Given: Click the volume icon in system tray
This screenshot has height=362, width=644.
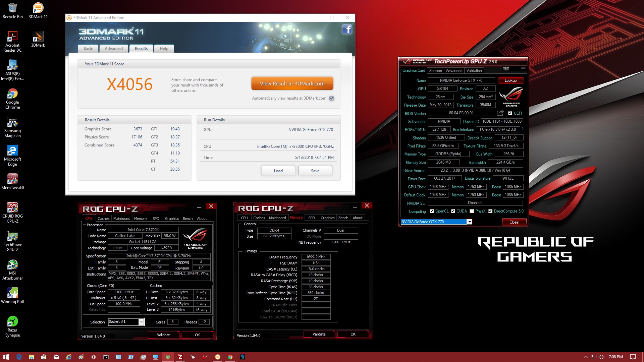Looking at the screenshot, I should coord(601,357).
